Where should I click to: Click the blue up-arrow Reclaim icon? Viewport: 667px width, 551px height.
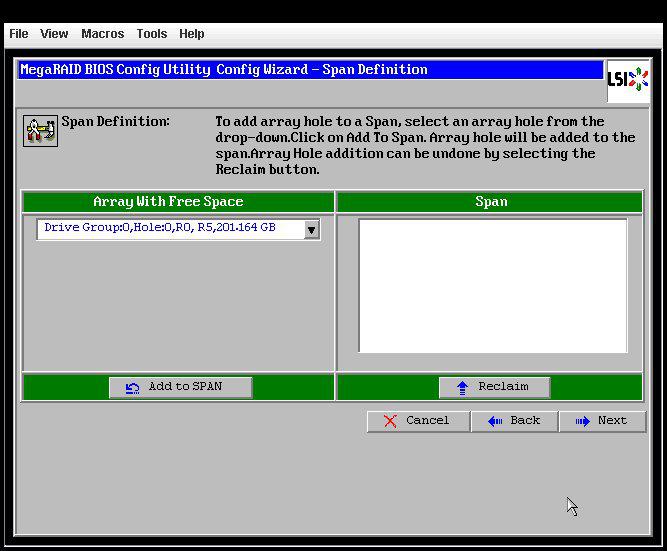tap(462, 387)
